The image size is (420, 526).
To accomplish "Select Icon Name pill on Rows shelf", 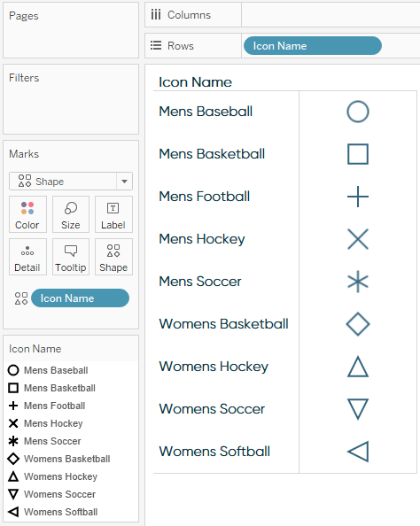I will tap(312, 46).
